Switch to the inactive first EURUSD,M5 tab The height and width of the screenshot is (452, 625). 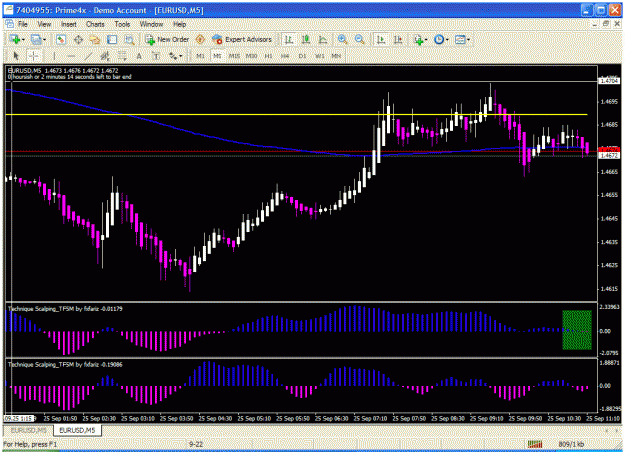coord(28,430)
